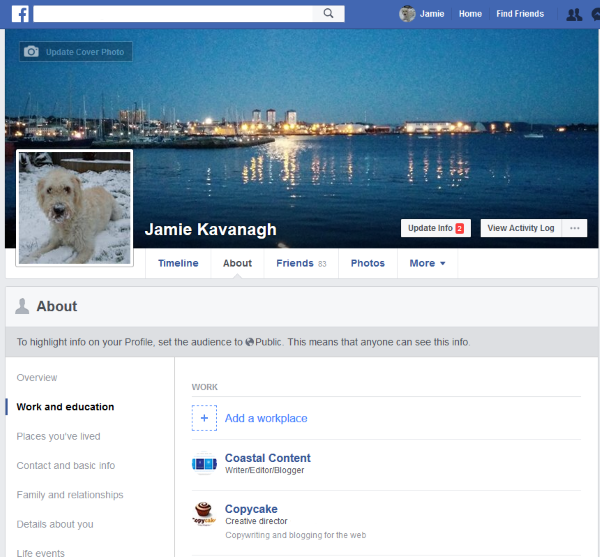Open the Photos tab
This screenshot has height=557, width=600.
367,263
